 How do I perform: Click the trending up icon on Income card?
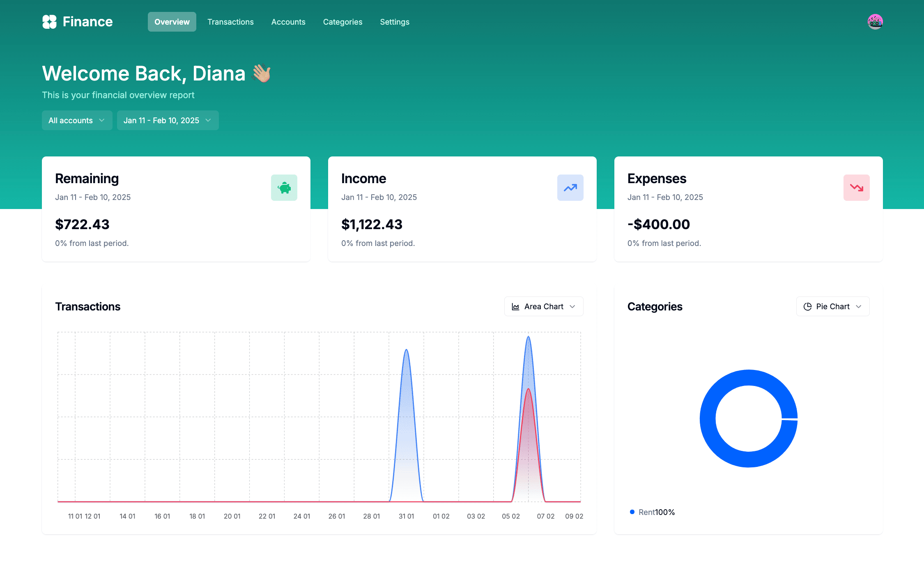[x=570, y=188]
